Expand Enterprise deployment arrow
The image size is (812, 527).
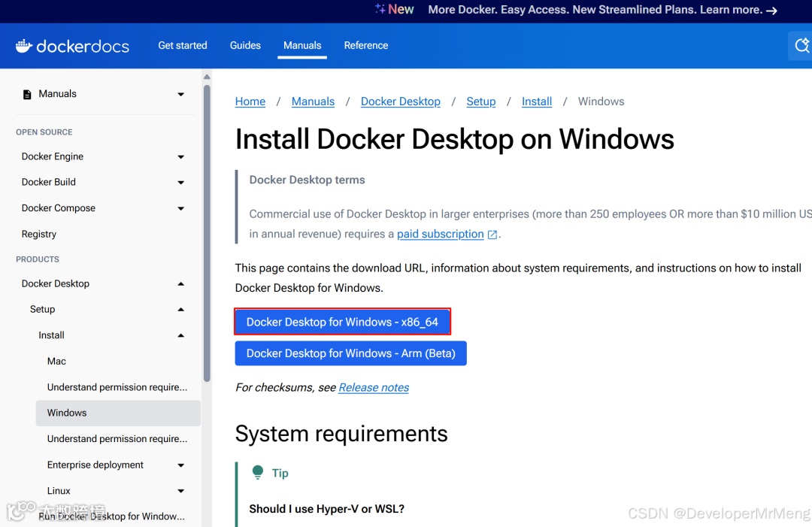point(180,465)
